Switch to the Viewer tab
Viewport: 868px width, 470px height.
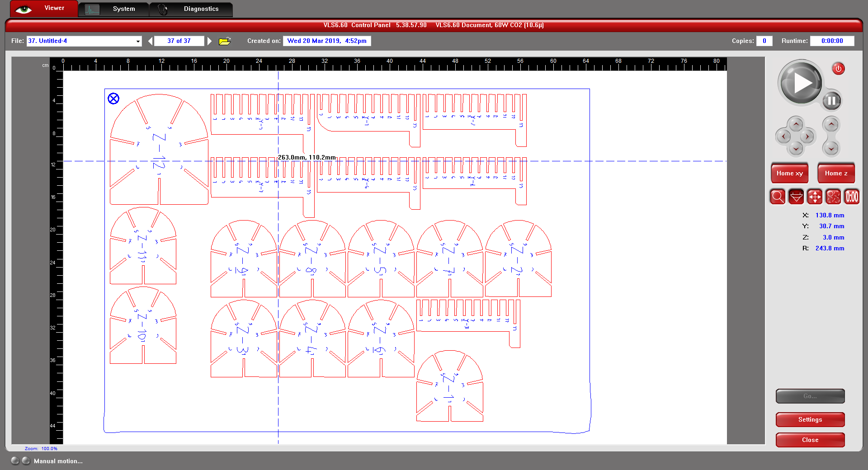tap(43, 9)
